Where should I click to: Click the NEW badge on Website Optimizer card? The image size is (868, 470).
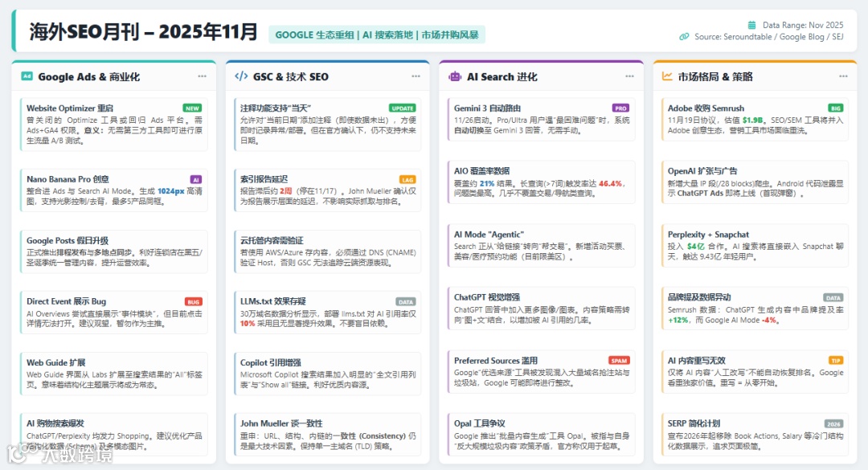coord(192,108)
